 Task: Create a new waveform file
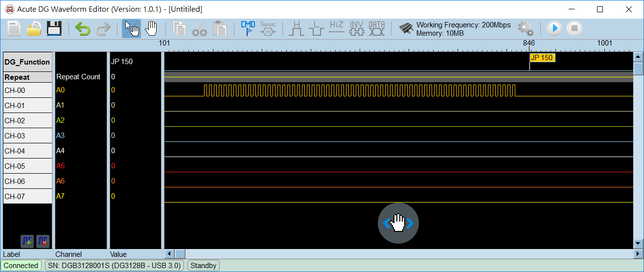coord(14,28)
